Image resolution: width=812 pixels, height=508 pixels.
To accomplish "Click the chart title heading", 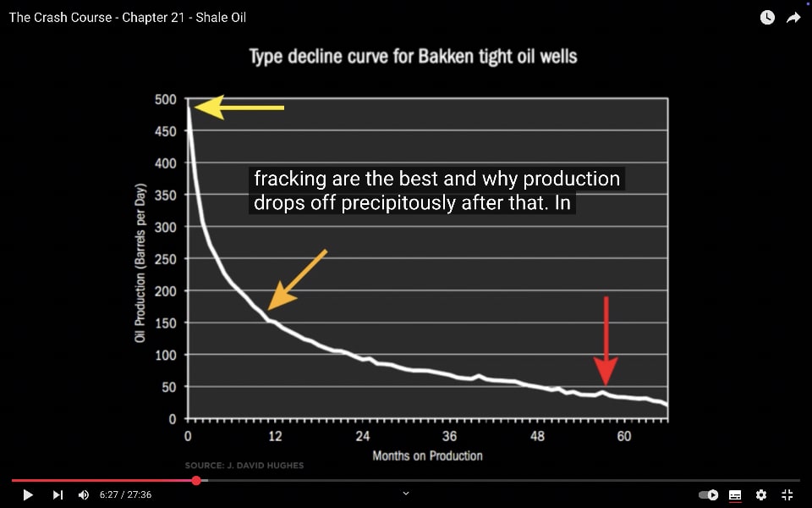I will (414, 56).
